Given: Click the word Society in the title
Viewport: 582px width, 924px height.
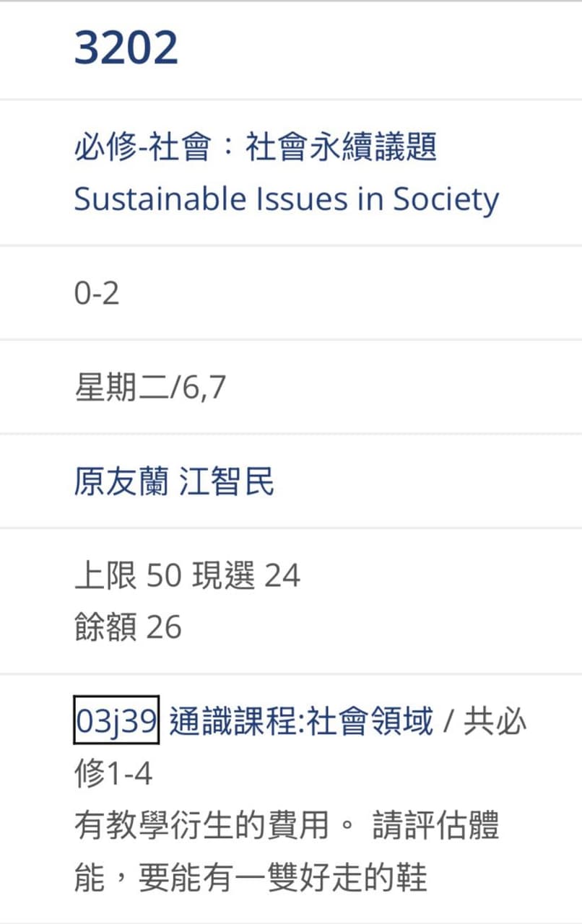Looking at the screenshot, I should tap(446, 199).
